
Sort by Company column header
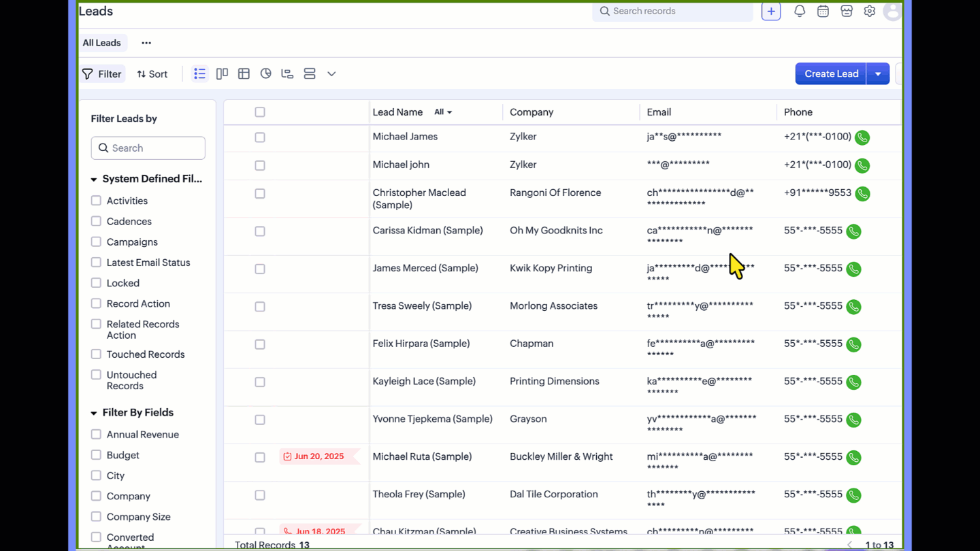pos(532,112)
